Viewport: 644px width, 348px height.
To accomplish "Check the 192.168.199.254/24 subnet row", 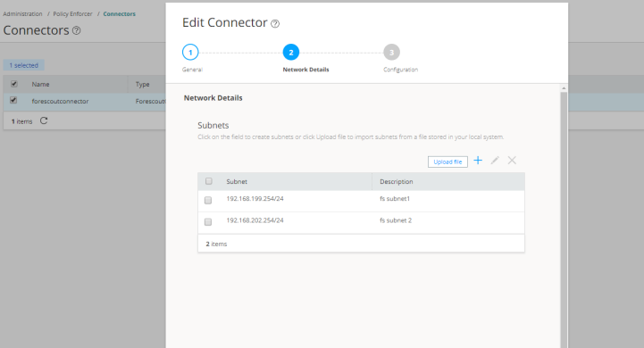I will [208, 200].
